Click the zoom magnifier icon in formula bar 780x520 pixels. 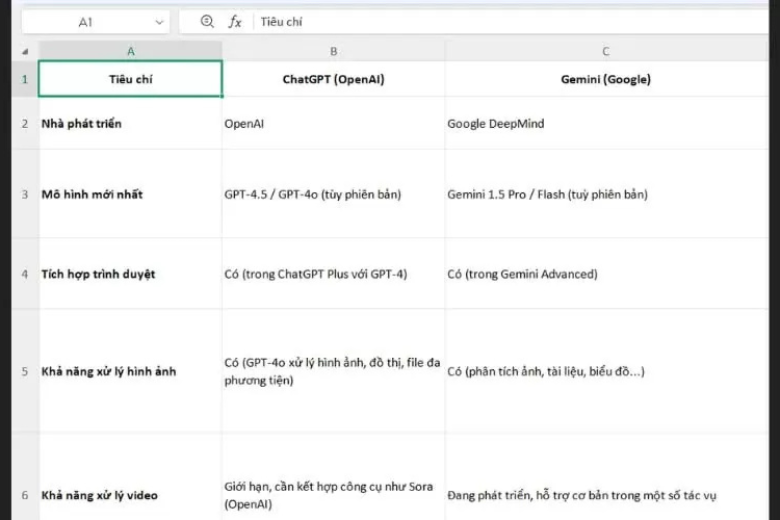(x=207, y=21)
